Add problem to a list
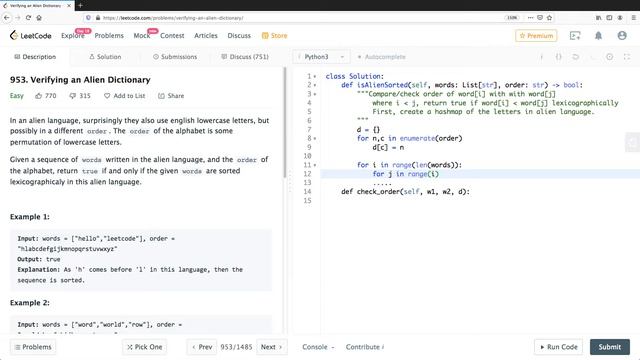Screen dimensions: 640x360 coord(124,96)
